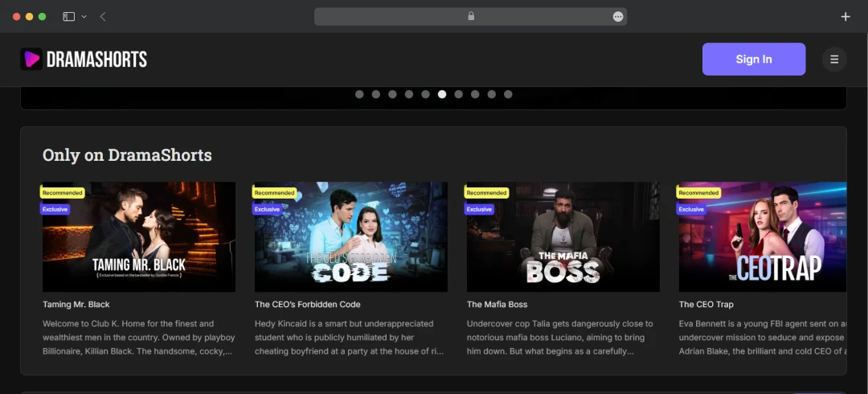Expand the sidebar options chevron dropdown
Image resolution: width=868 pixels, height=394 pixels.
[x=84, y=17]
